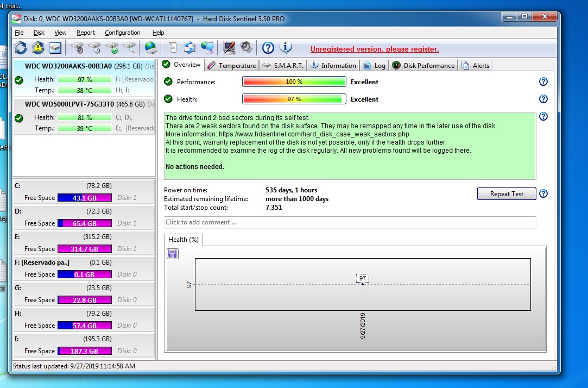
Task: Switch to the Alerts tab
Action: [475, 66]
